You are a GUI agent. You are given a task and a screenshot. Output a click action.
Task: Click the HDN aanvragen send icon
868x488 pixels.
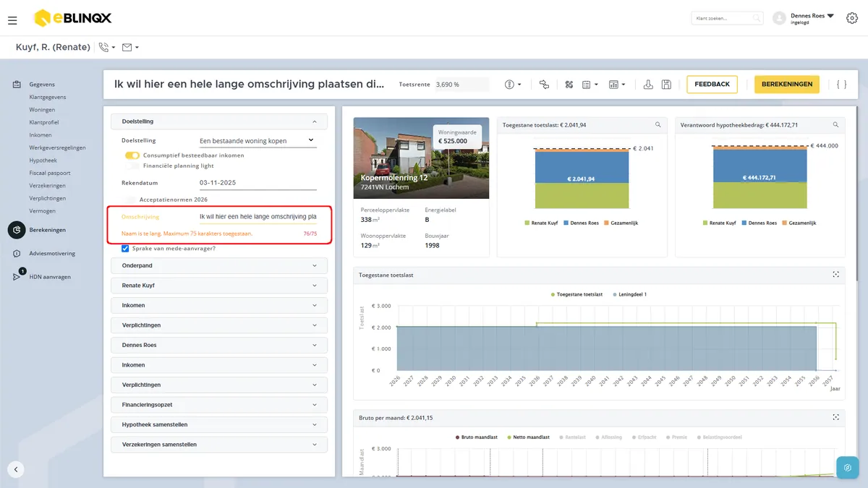17,277
